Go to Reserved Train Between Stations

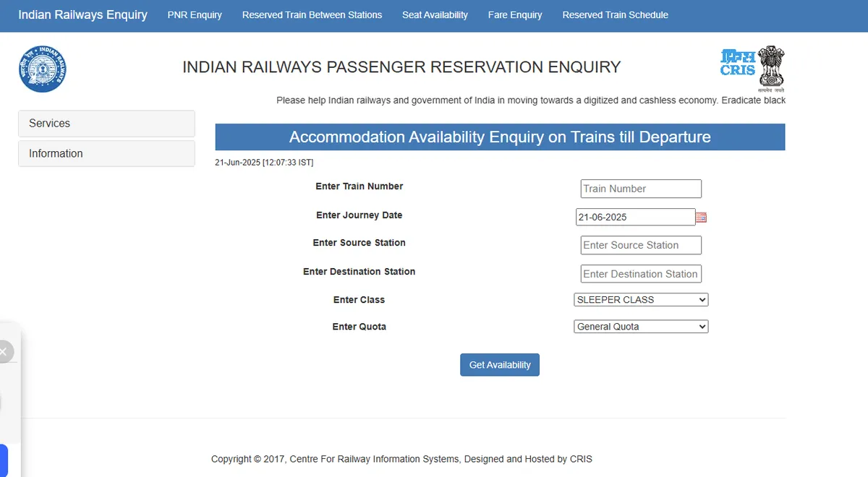point(312,14)
